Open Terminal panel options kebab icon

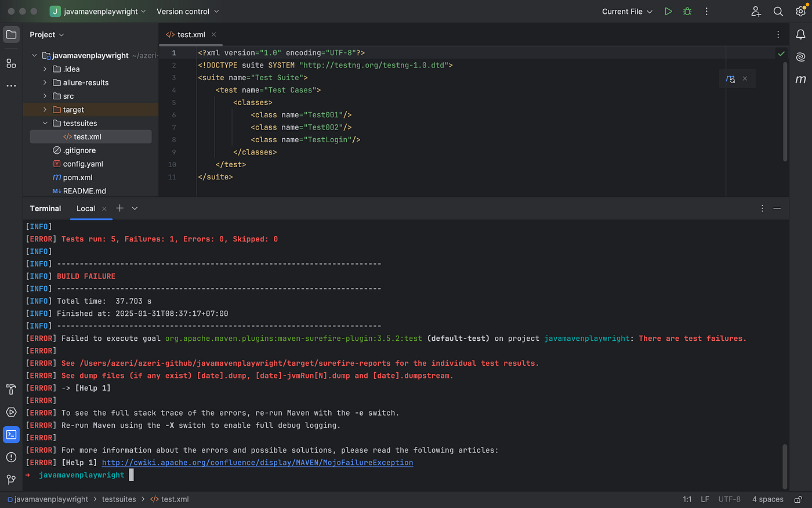762,208
